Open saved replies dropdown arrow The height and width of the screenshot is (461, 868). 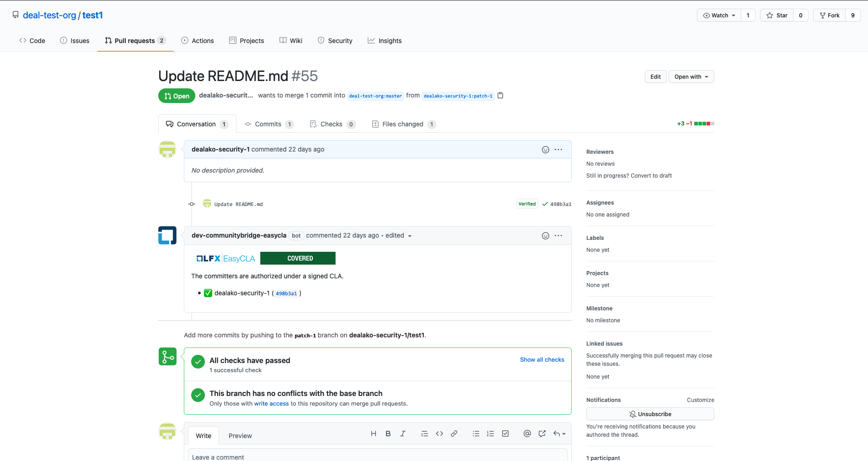[x=559, y=434]
